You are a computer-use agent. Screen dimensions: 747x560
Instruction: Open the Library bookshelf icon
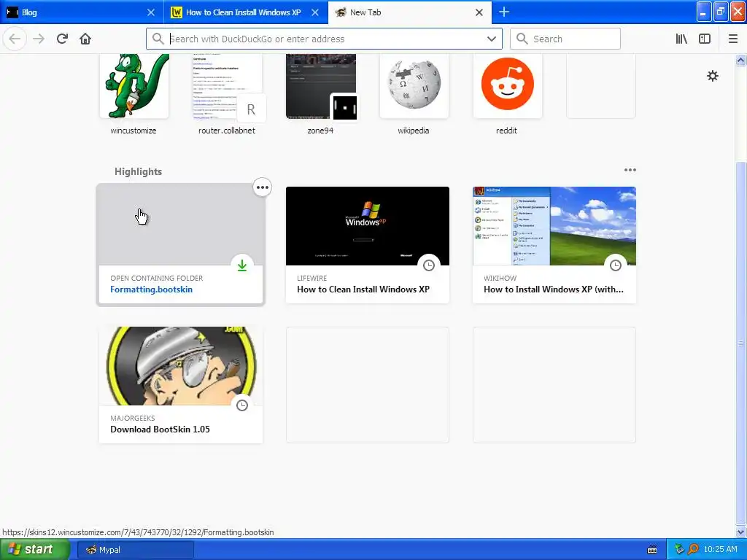coord(681,39)
